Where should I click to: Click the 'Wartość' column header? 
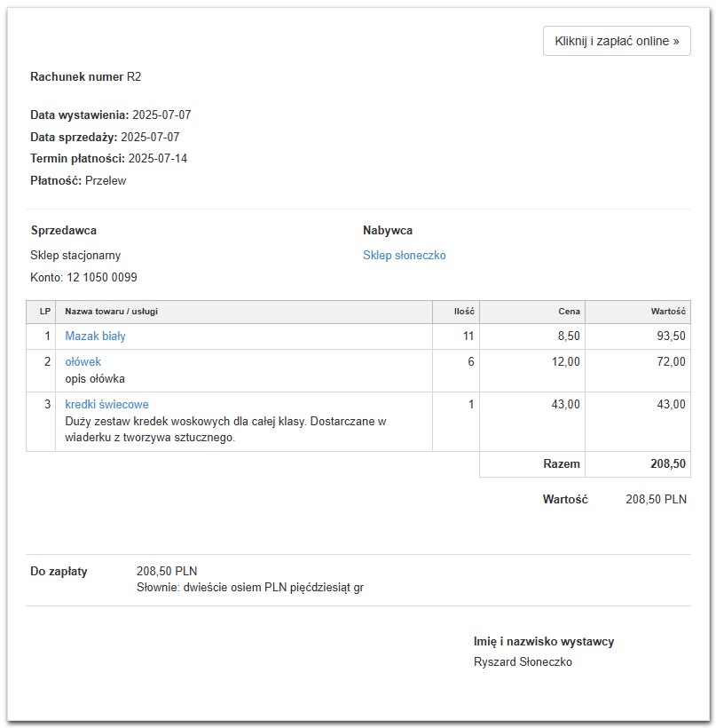pyautogui.click(x=668, y=312)
